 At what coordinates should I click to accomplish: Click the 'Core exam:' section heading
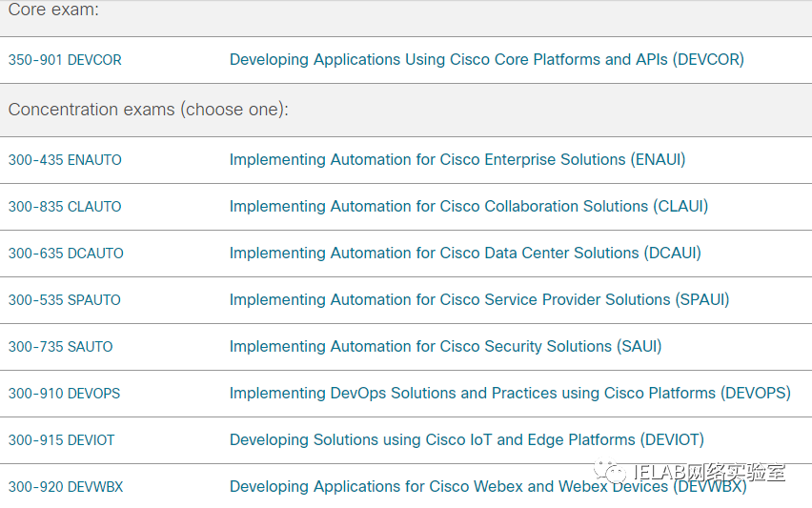53,10
